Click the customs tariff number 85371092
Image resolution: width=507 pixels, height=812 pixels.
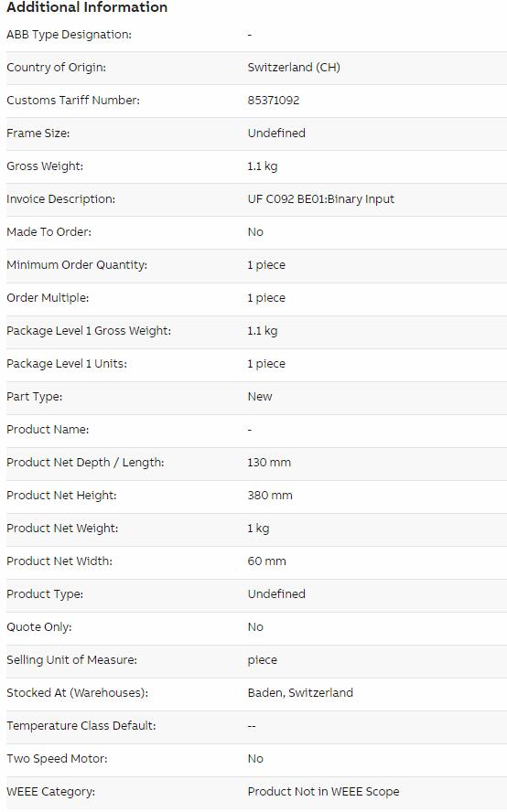tap(274, 101)
